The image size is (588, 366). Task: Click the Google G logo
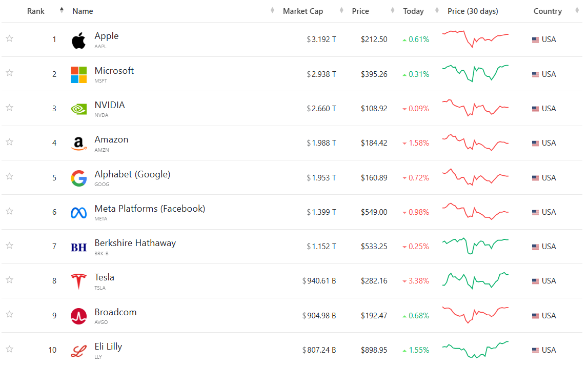(x=79, y=178)
